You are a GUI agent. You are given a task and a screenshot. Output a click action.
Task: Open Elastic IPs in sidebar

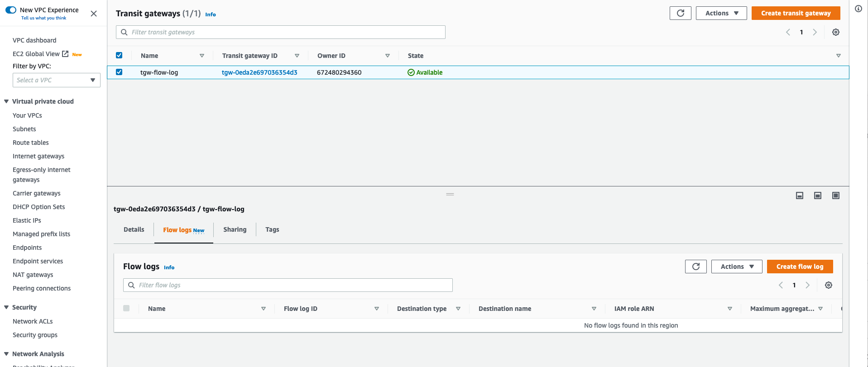coord(27,220)
